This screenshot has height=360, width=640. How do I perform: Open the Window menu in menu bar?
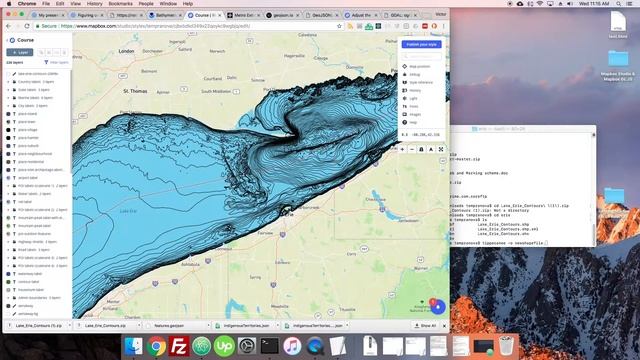pos(168,4)
